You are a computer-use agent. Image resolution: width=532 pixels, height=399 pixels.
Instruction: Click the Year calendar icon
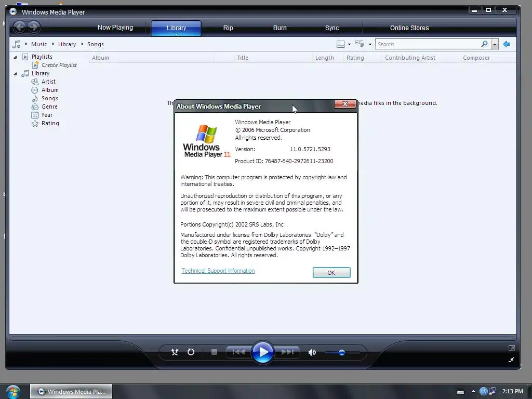click(x=35, y=115)
